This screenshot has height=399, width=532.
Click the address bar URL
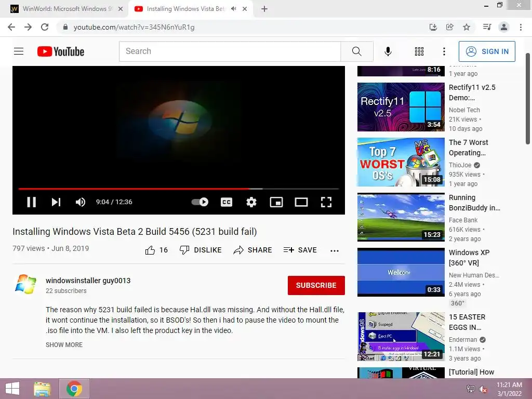pyautogui.click(x=134, y=27)
